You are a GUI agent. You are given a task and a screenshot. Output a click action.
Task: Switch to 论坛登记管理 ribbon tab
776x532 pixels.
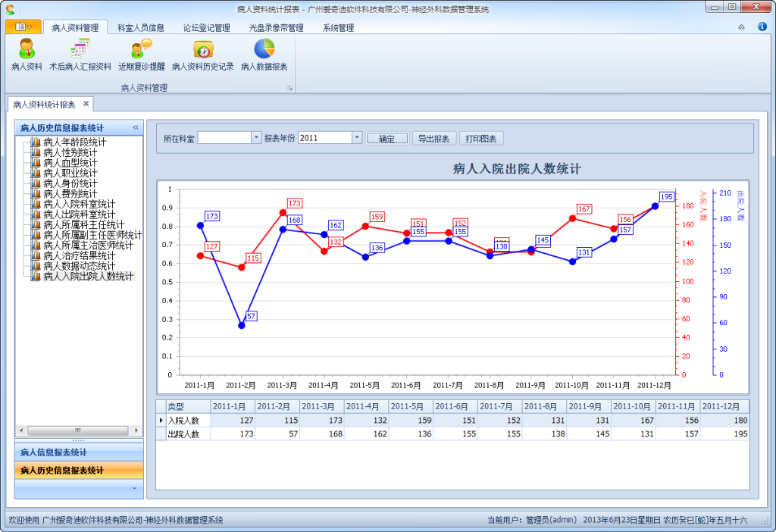(206, 28)
